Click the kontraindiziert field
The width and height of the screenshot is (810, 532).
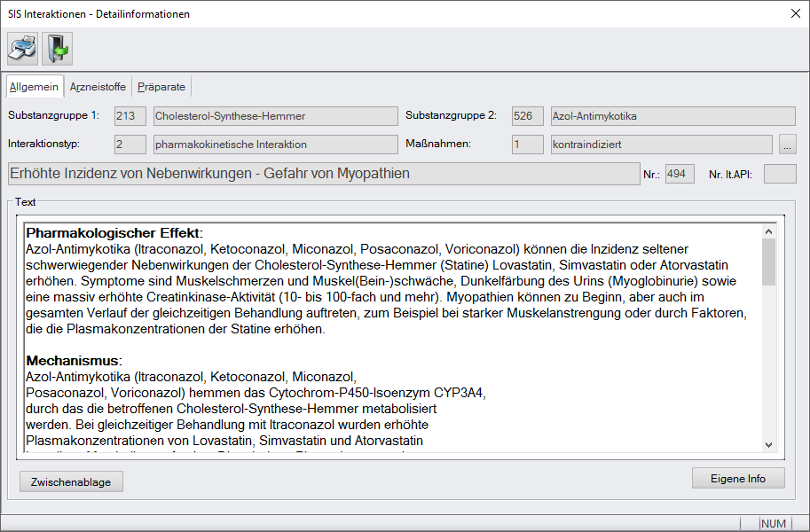click(659, 144)
